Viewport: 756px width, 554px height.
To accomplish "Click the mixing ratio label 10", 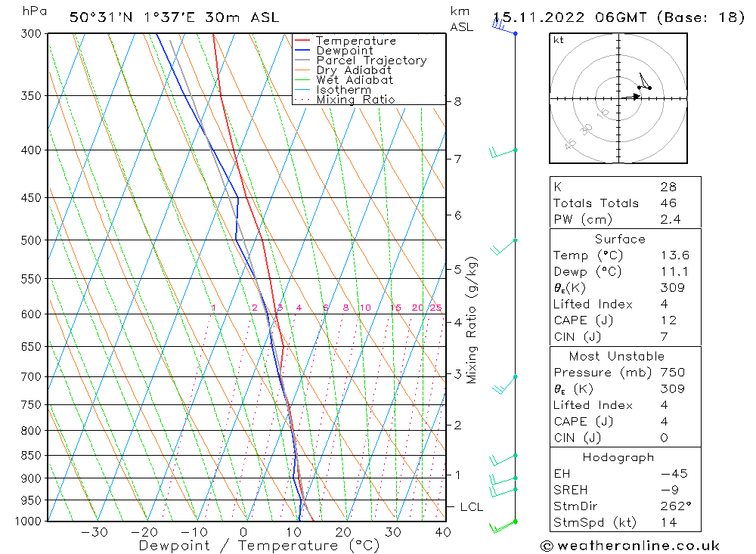I will [x=365, y=308].
